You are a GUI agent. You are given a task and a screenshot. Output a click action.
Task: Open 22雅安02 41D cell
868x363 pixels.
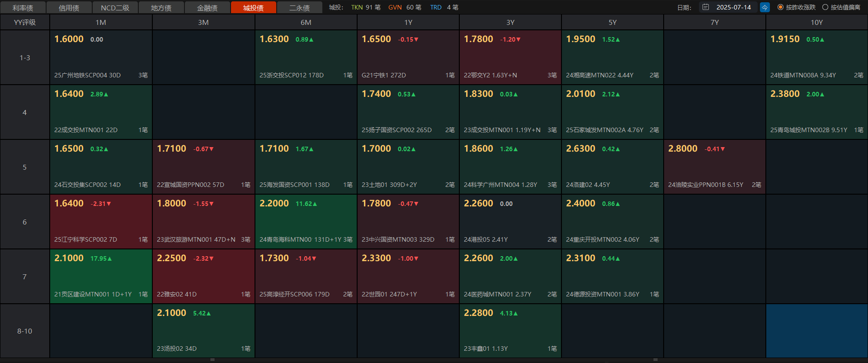click(203, 277)
